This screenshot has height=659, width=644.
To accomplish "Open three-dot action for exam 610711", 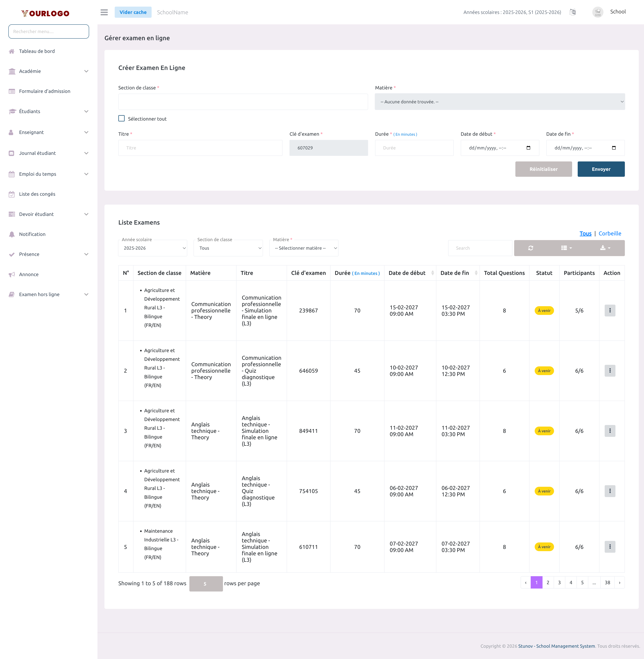I will 610,547.
